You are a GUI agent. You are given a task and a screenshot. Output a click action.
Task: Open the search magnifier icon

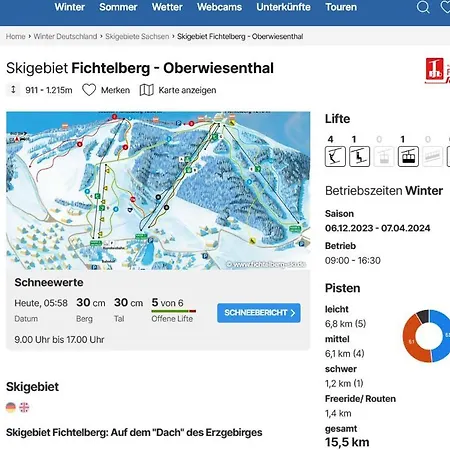coord(423,7)
